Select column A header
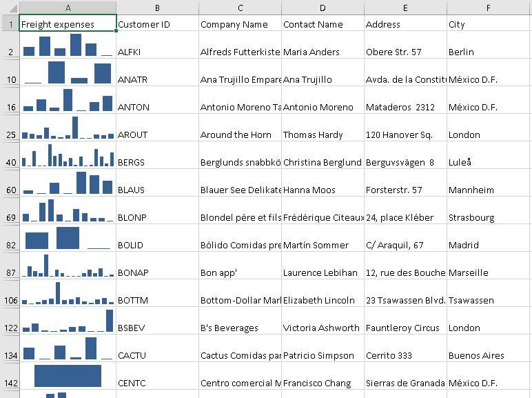The width and height of the screenshot is (532, 398). point(68,7)
